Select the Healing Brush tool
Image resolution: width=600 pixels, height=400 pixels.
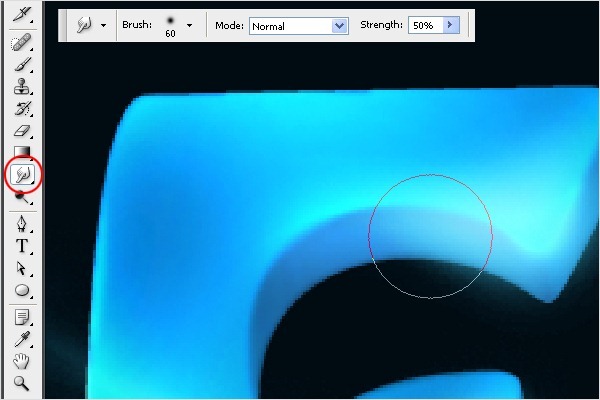click(22, 42)
